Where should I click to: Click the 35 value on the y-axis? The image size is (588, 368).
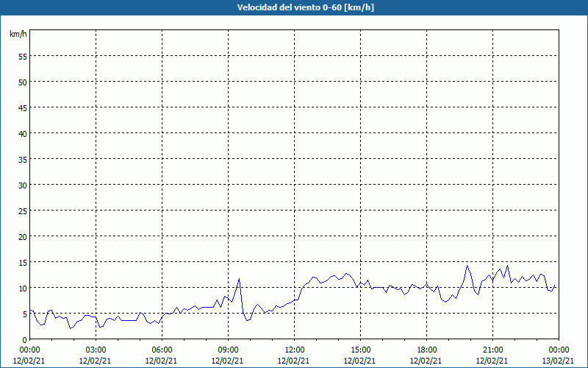click(x=23, y=160)
